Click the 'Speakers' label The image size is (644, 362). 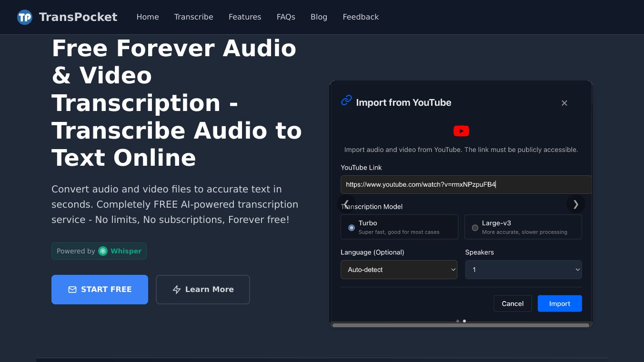480,252
